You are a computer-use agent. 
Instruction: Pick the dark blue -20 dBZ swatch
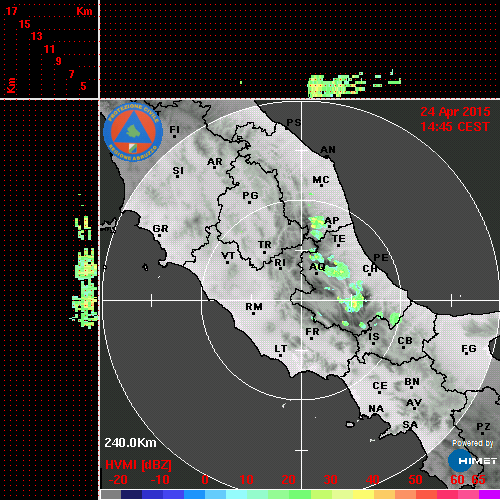tap(132, 494)
